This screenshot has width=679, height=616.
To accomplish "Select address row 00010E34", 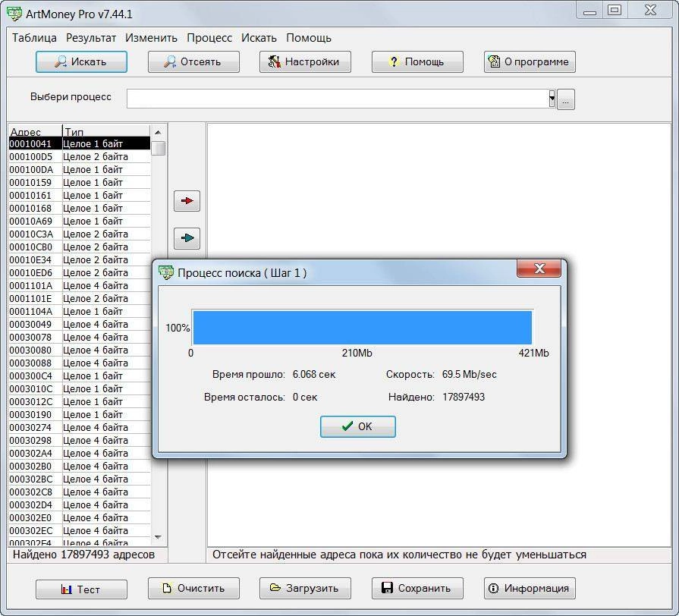I will tap(80, 260).
